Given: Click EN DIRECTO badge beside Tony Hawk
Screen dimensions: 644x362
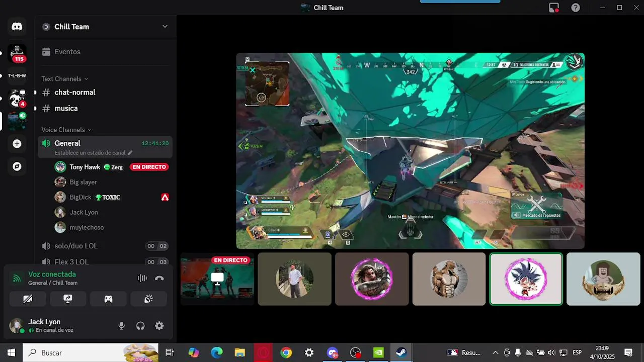Looking at the screenshot, I should [x=149, y=167].
